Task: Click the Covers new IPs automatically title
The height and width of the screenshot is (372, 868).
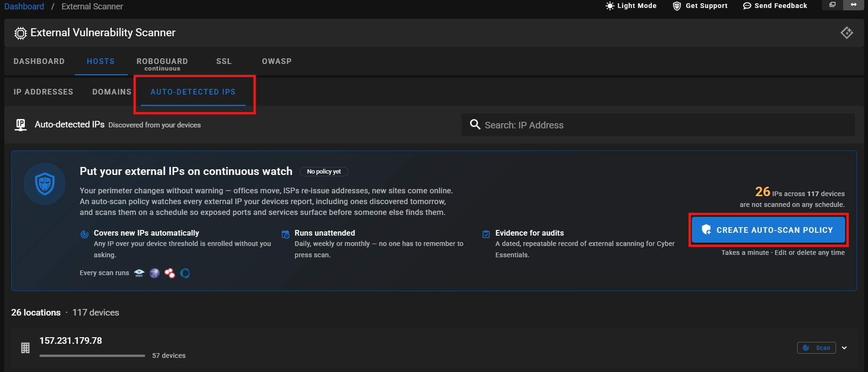Action: (x=147, y=233)
